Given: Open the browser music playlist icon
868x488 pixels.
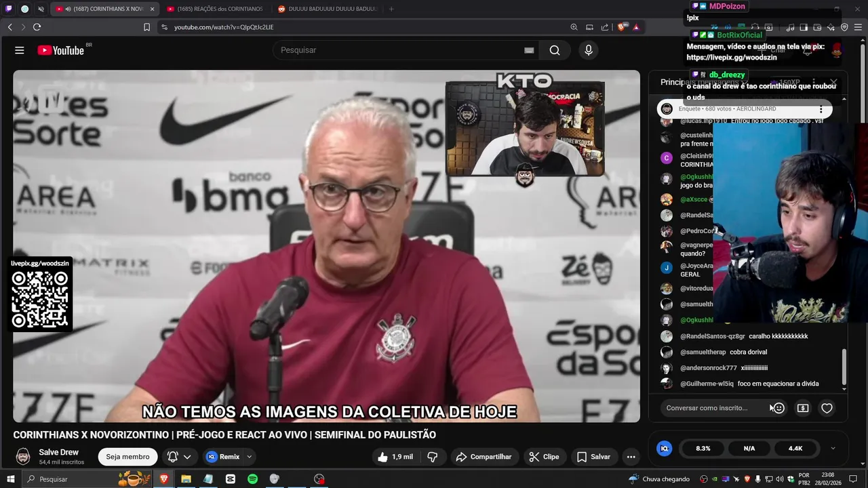Looking at the screenshot, I should (790, 27).
